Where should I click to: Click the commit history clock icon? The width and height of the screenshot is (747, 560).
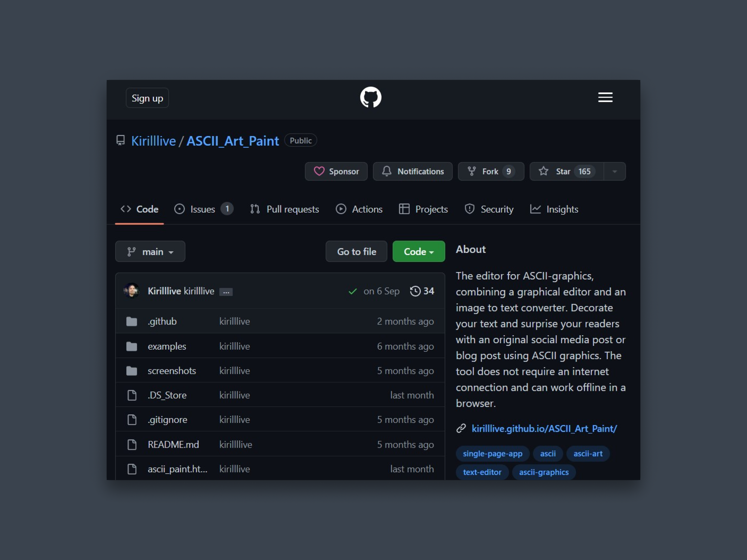(415, 291)
